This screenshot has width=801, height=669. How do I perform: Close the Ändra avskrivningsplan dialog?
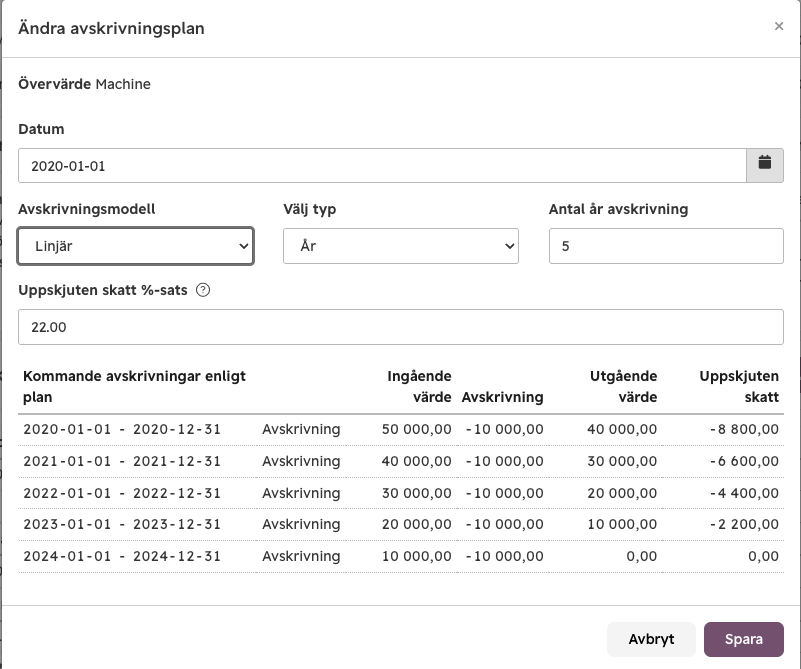779,26
